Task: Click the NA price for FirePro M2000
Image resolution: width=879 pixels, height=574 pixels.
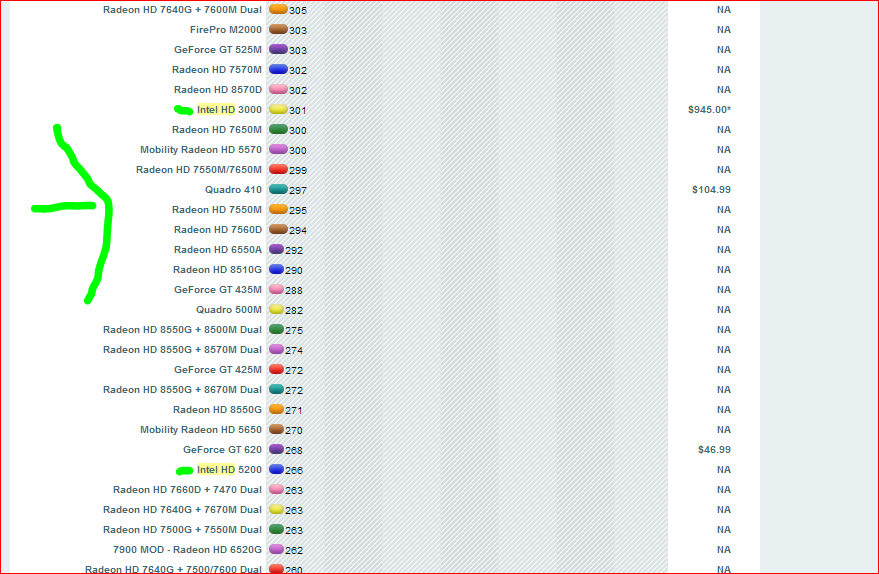Action: pos(724,30)
